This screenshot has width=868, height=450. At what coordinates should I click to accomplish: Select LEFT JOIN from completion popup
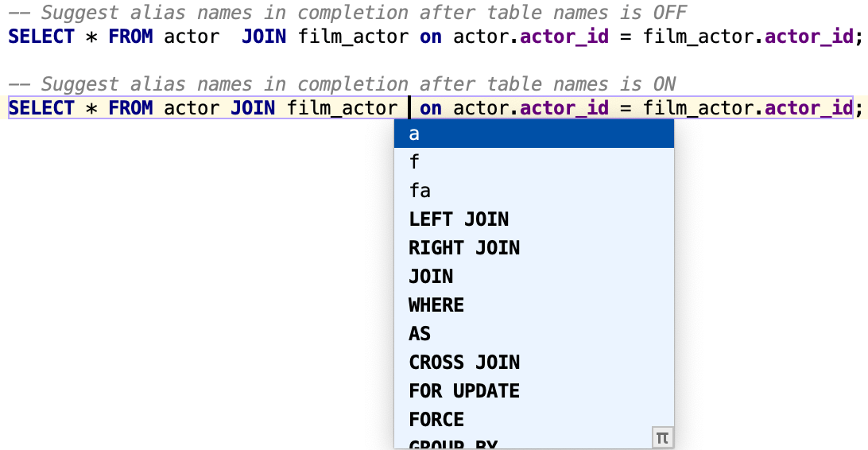tap(533, 219)
